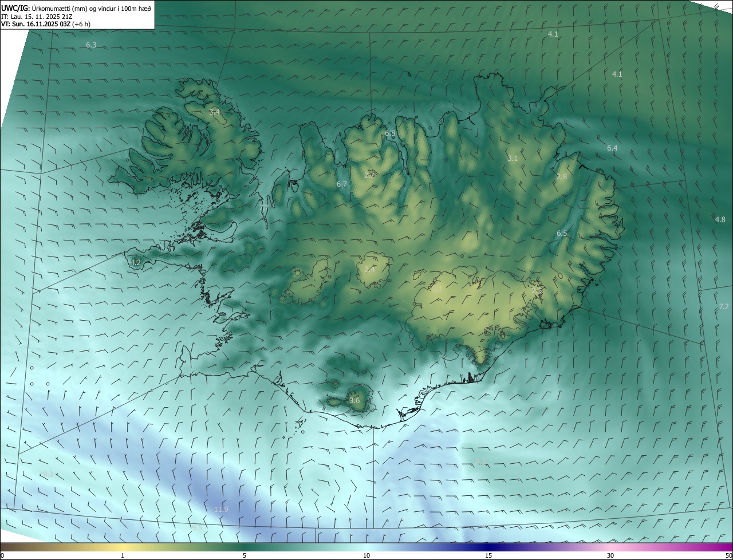Click the 2.8 precipitation value label
Viewport: 733px width, 560px height.
coord(562,176)
